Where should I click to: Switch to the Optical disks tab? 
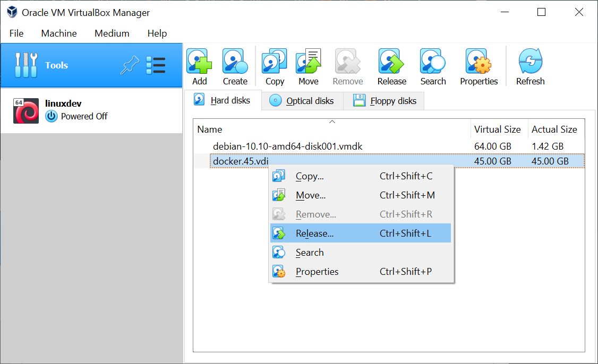tap(302, 101)
